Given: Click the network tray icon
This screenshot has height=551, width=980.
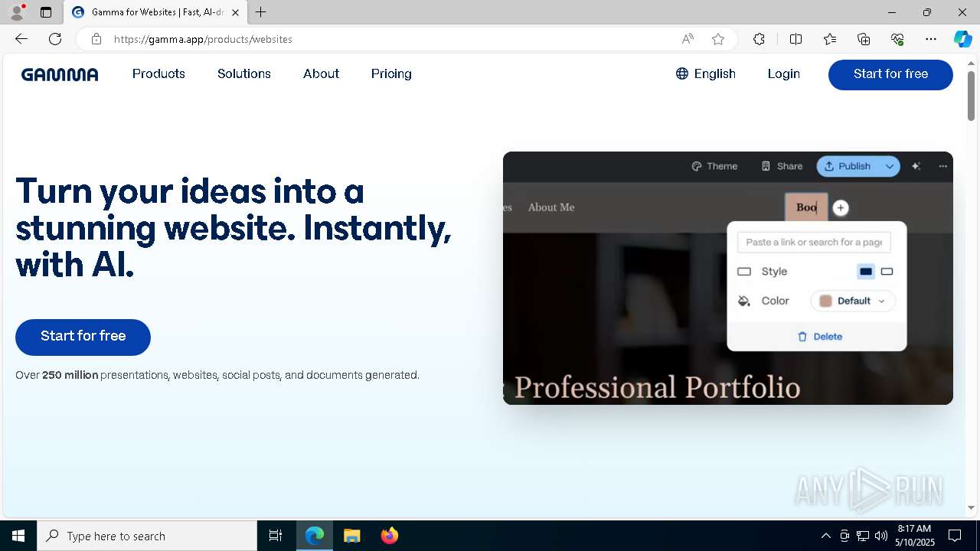Looking at the screenshot, I should (863, 536).
